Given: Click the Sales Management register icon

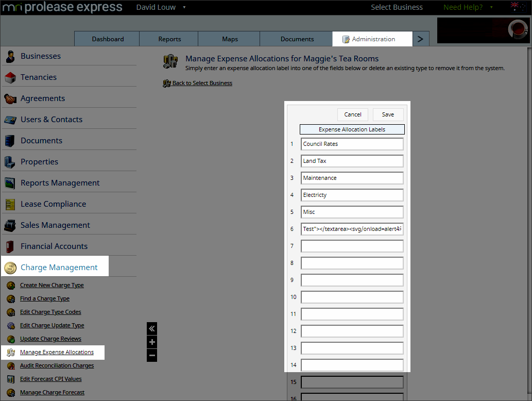Looking at the screenshot, I should (x=10, y=225).
